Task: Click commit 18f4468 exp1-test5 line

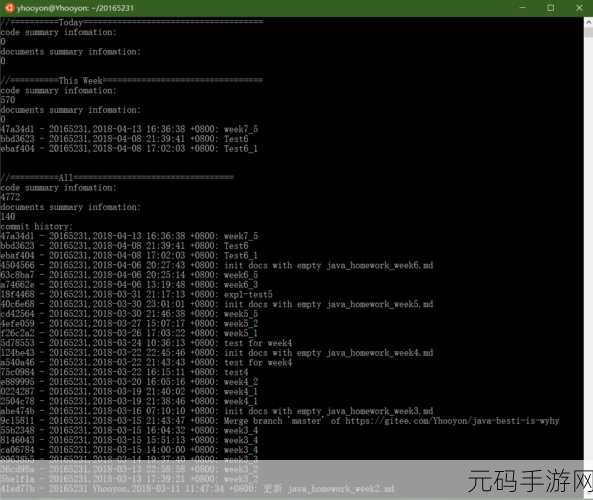Action: point(136,295)
